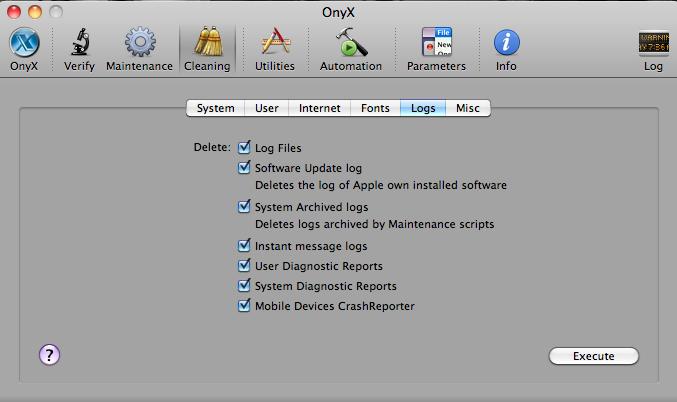Click the 'Deletes the log of Apple own installed software' text
Image resolution: width=677 pixels, height=402 pixels.
381,185
